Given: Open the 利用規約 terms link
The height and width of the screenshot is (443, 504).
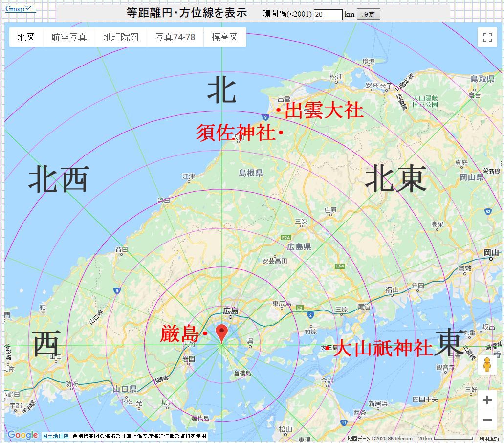Looking at the screenshot, I should pyautogui.click(x=488, y=439).
